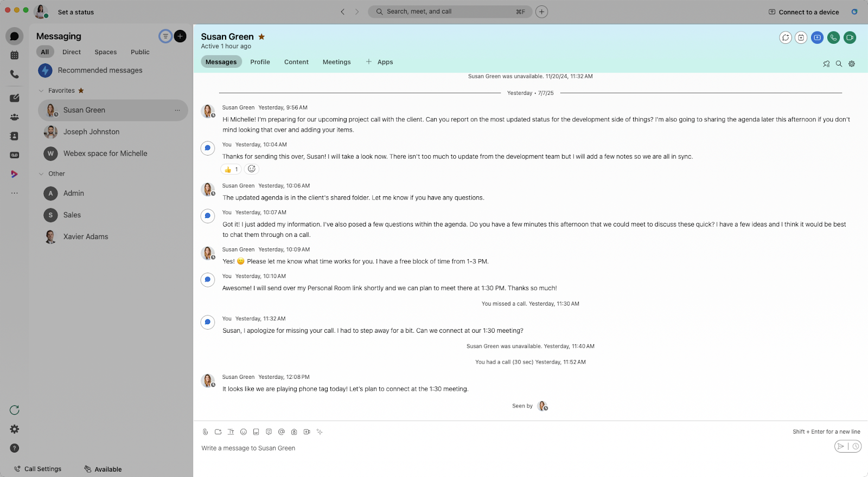Open pinned messages list icon

(x=826, y=64)
